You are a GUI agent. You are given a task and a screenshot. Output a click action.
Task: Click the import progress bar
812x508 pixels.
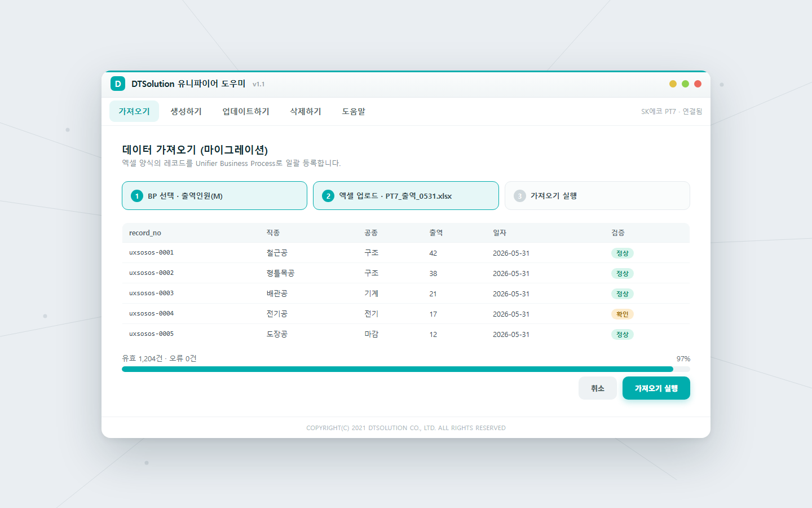pos(406,369)
